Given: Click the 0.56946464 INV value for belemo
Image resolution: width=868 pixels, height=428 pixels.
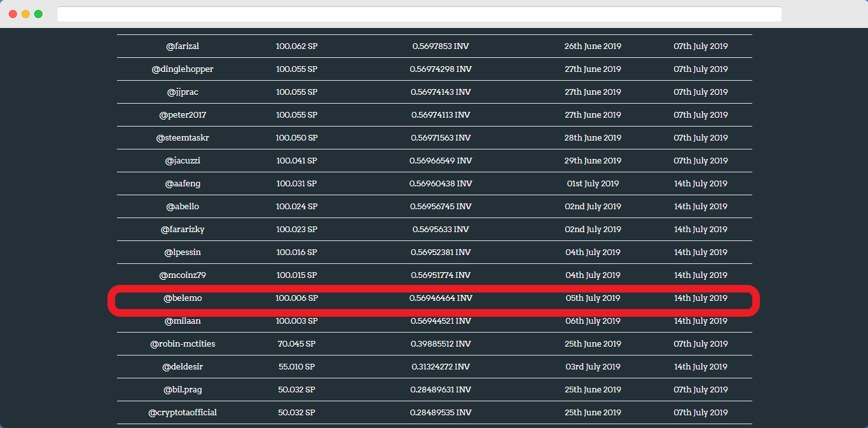Looking at the screenshot, I should point(441,298).
